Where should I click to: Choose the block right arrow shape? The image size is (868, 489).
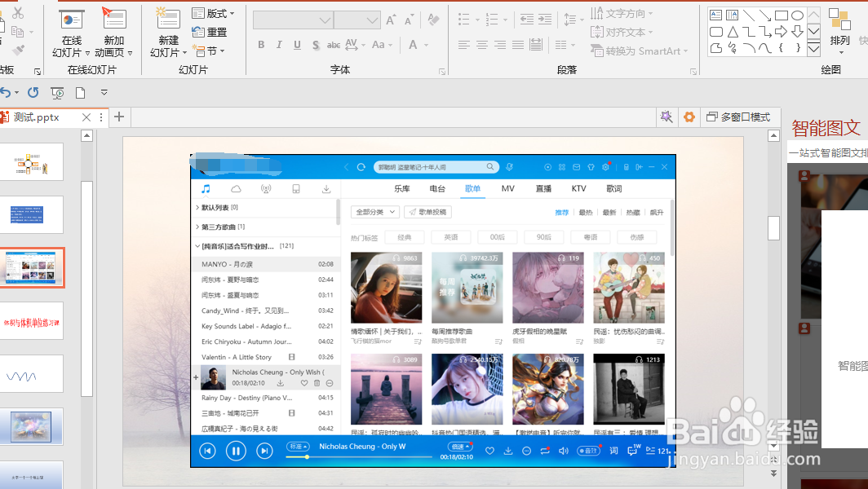tap(781, 32)
